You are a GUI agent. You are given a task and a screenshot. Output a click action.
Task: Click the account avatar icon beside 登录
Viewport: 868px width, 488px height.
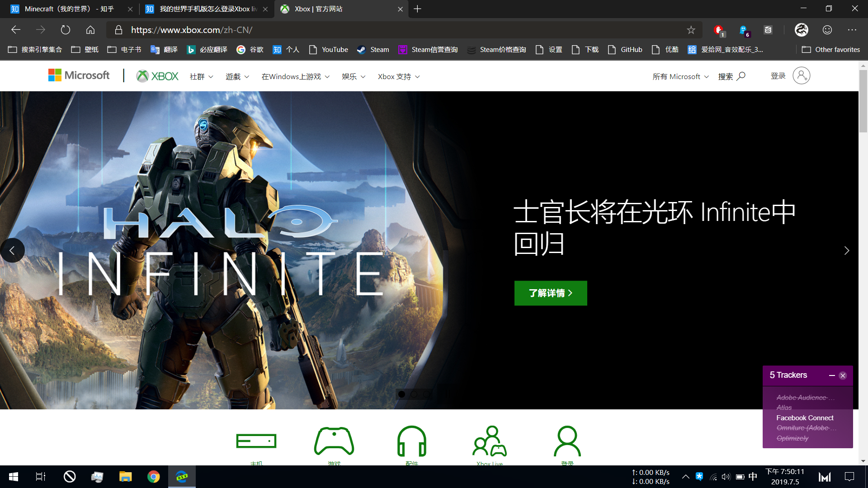click(x=801, y=76)
